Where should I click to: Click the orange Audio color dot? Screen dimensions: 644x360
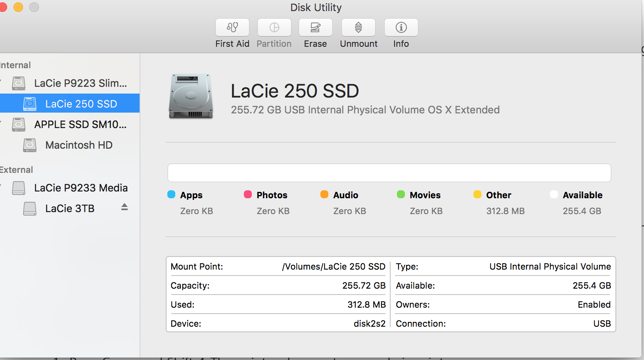pyautogui.click(x=324, y=194)
